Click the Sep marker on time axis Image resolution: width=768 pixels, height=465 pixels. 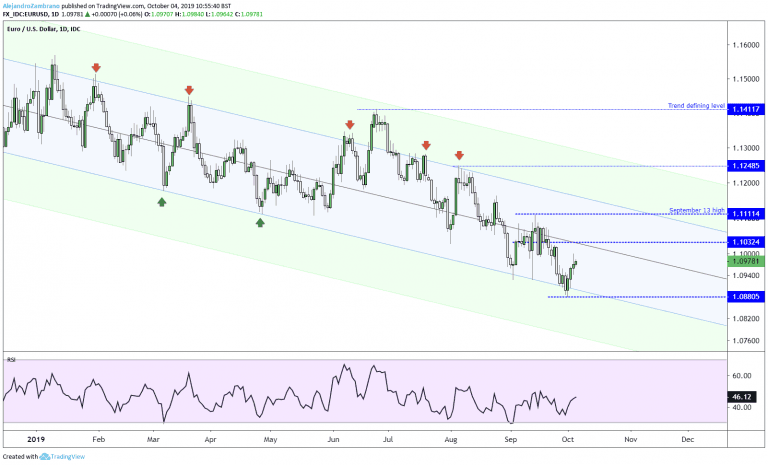tap(510, 439)
